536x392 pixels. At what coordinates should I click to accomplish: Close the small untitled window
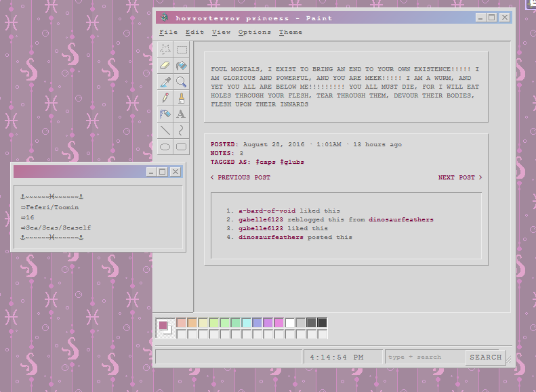(176, 172)
